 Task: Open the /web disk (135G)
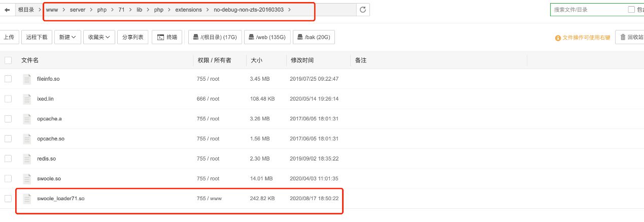coord(267,37)
